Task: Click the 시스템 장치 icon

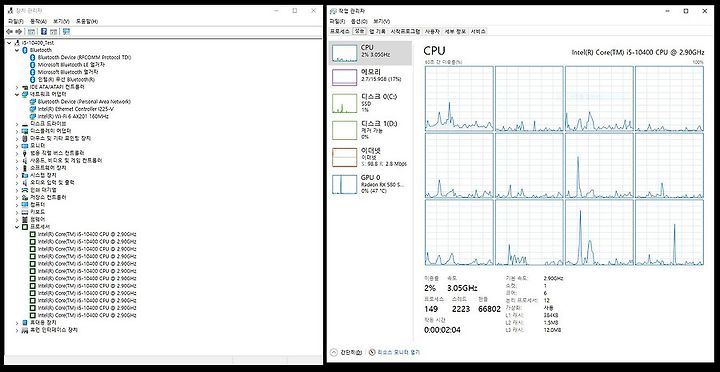Action: tap(25, 175)
